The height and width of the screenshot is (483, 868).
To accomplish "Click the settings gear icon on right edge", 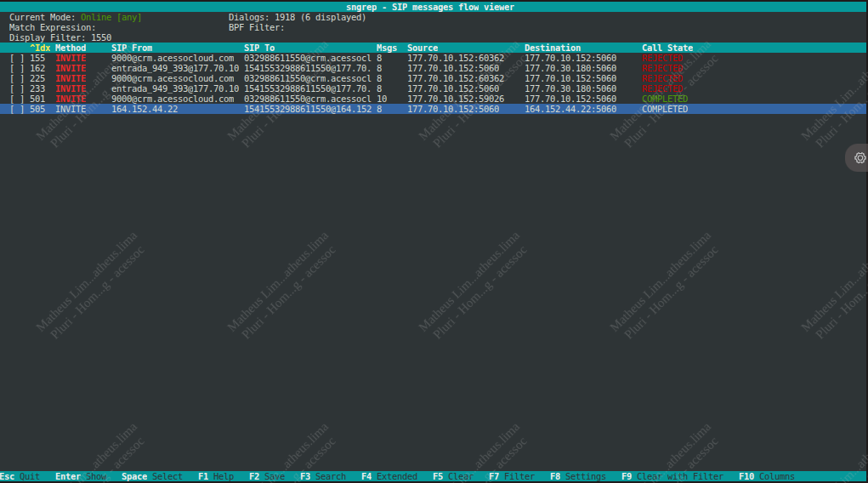I will tap(859, 157).
